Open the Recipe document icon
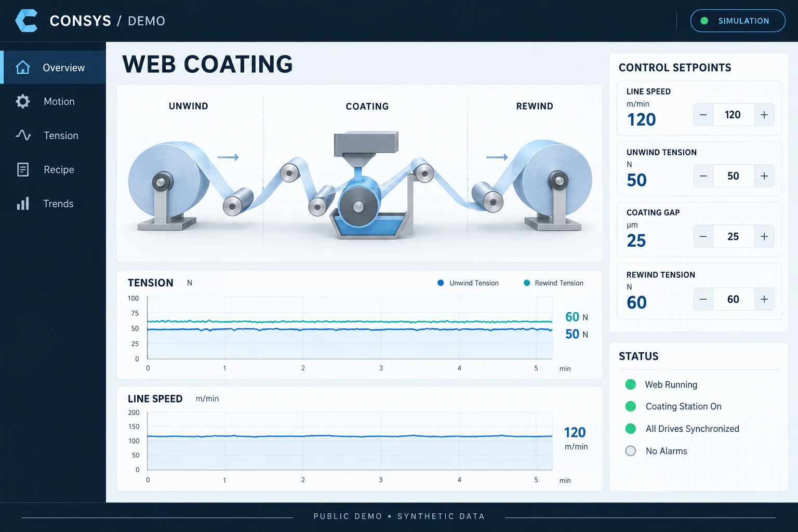 click(23, 169)
